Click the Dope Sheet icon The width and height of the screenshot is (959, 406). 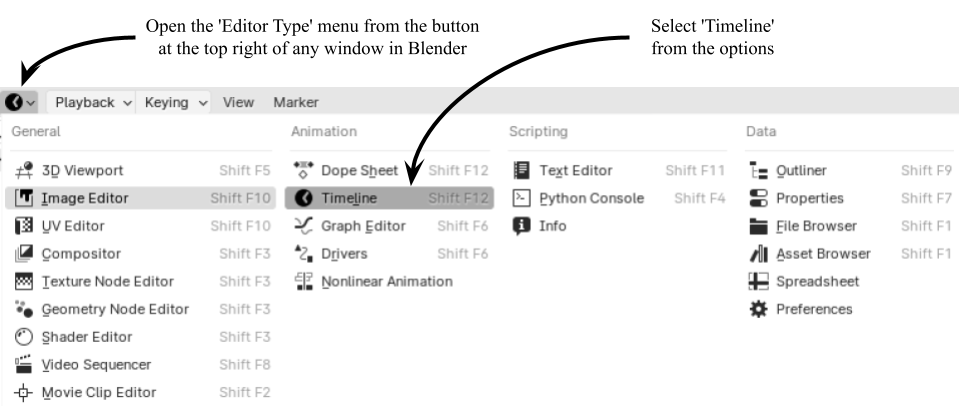(304, 171)
